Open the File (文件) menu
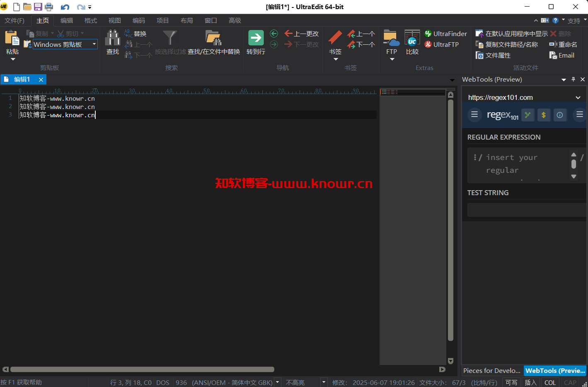588x387 pixels. 15,20
